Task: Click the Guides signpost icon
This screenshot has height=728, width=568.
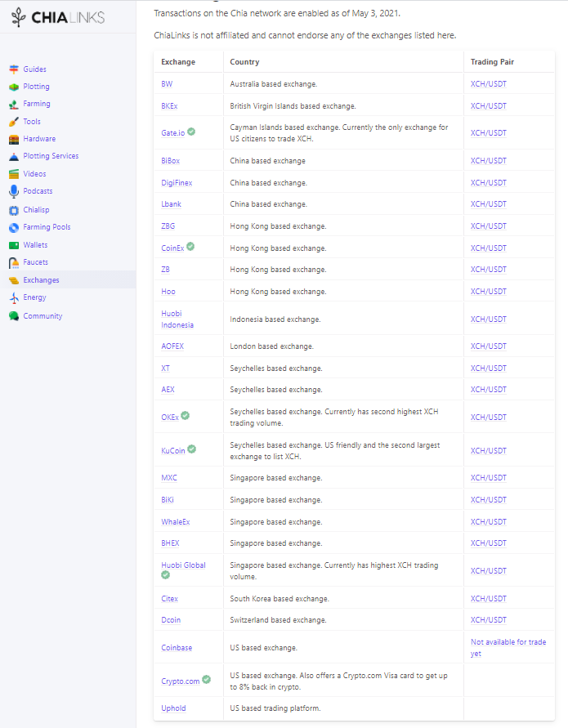Action: (14, 69)
